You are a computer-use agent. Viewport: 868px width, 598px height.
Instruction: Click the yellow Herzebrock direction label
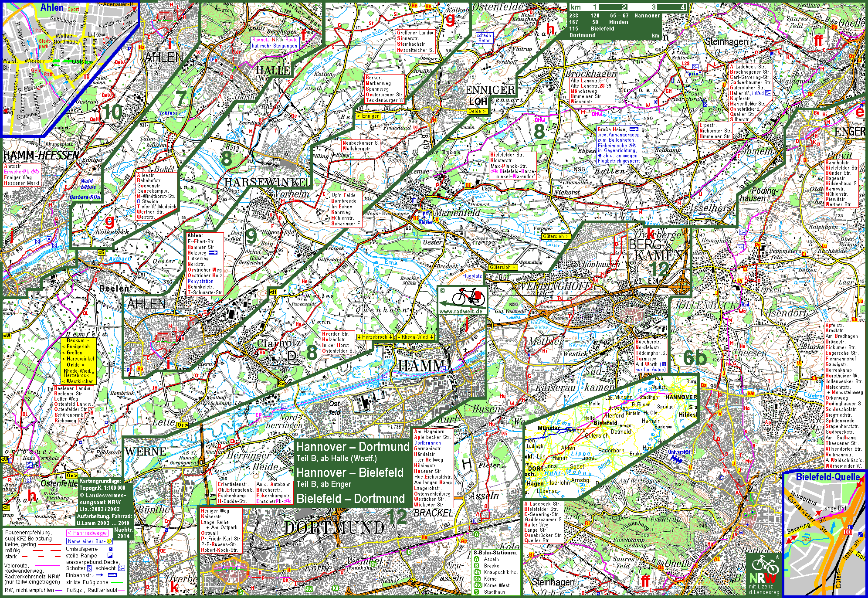pos(375,337)
